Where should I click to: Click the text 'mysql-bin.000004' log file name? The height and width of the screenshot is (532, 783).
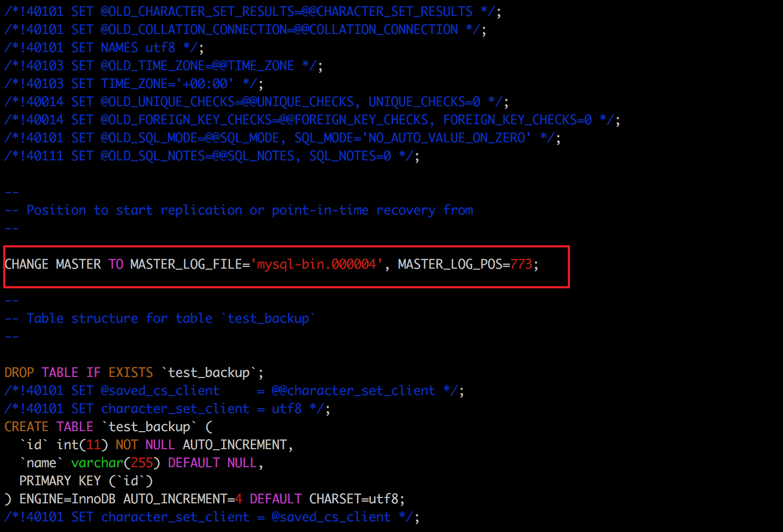click(317, 264)
